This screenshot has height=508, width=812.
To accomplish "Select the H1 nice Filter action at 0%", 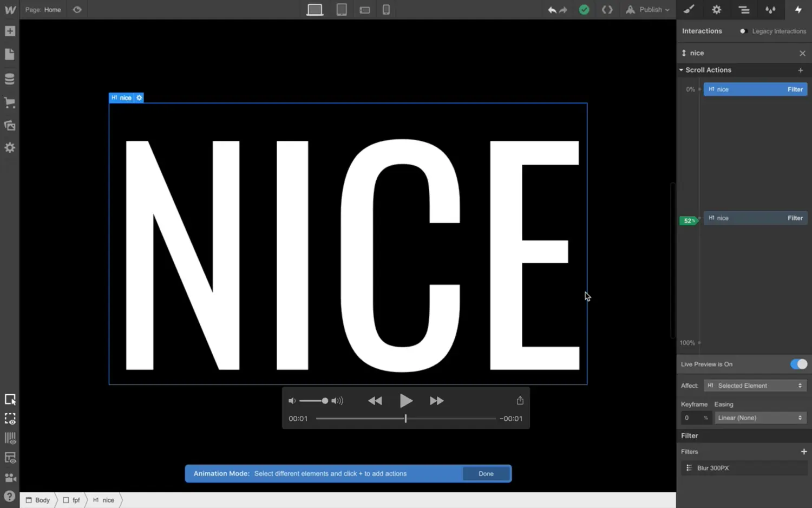I will pos(755,89).
